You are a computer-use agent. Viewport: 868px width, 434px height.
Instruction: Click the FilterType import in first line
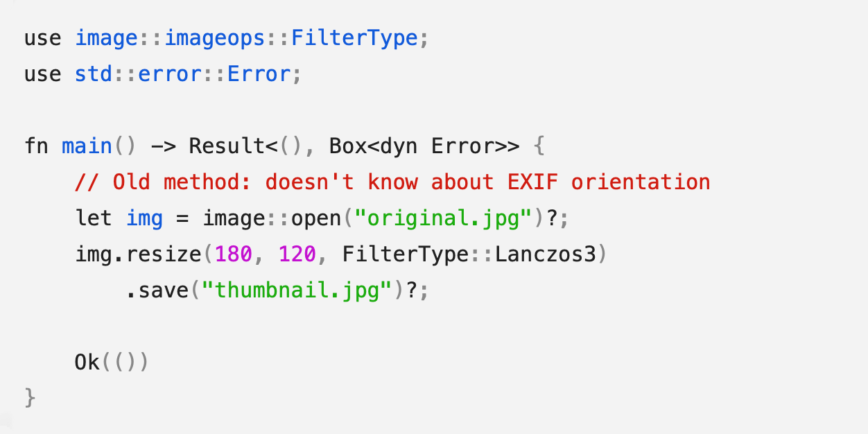tap(354, 37)
